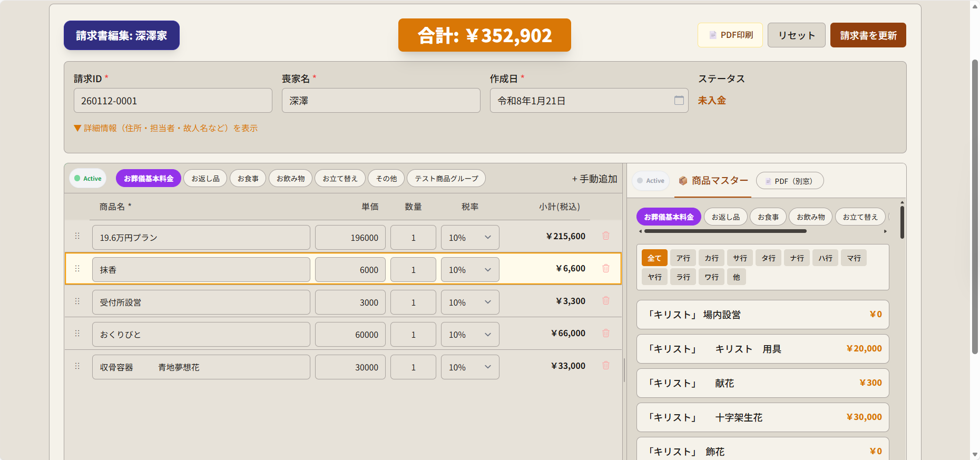Toggle Active switch in 商品マスター panel

(x=651, y=181)
